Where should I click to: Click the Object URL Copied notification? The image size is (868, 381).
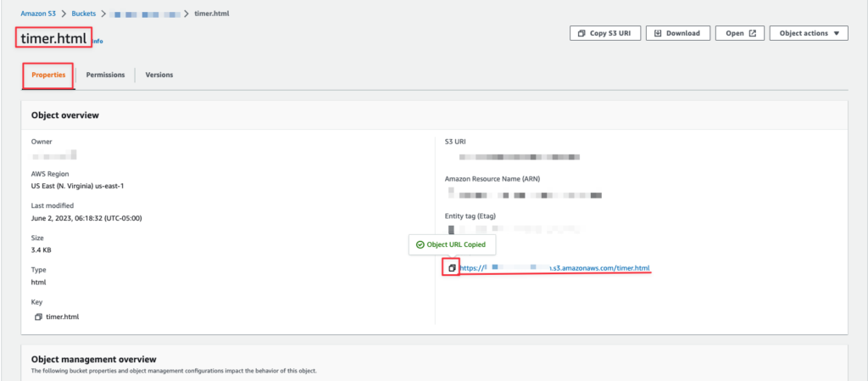[452, 244]
